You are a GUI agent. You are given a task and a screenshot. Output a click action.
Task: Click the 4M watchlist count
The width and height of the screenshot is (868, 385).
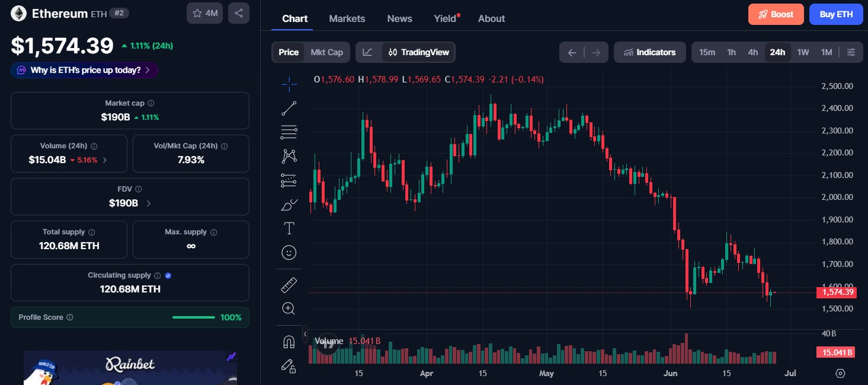point(212,13)
